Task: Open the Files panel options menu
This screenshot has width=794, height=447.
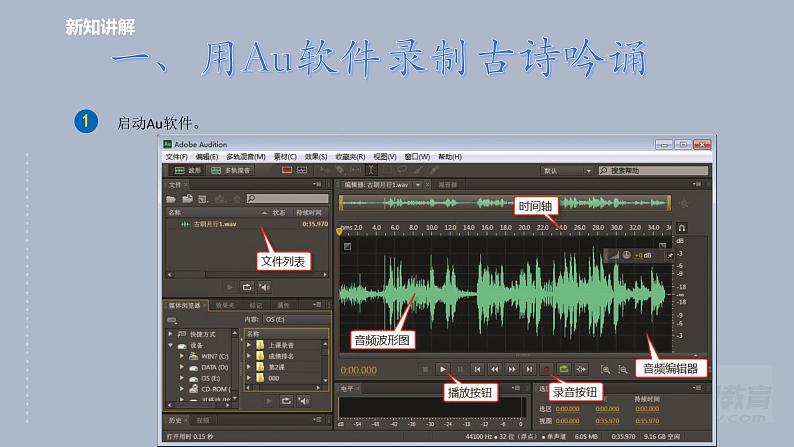Action: pos(319,185)
